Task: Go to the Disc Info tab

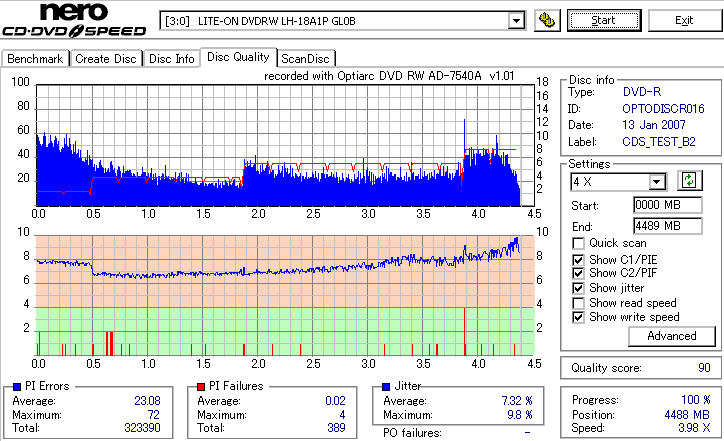Action: pos(171,59)
